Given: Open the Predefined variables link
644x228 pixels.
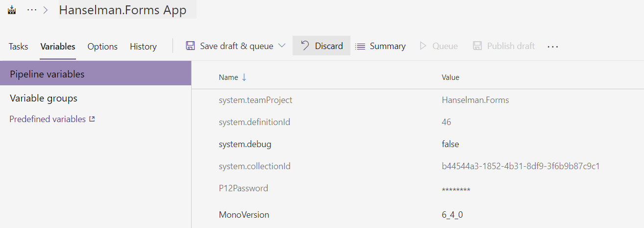Looking at the screenshot, I should [x=48, y=119].
